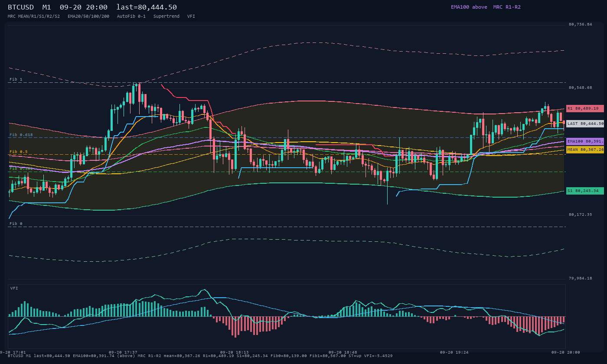The width and height of the screenshot is (607, 364).
Task: Select the "EMA20/50/100/200" indicator legend label
Action: point(88,16)
